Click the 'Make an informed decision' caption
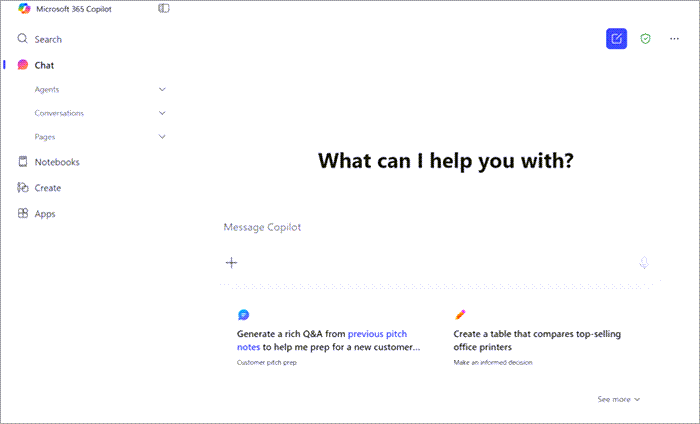 [493, 362]
